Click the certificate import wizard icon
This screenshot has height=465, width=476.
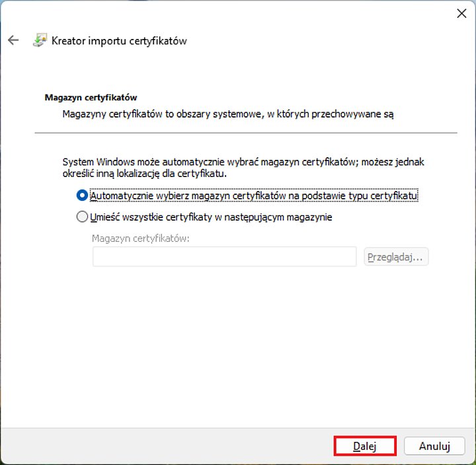pos(40,40)
